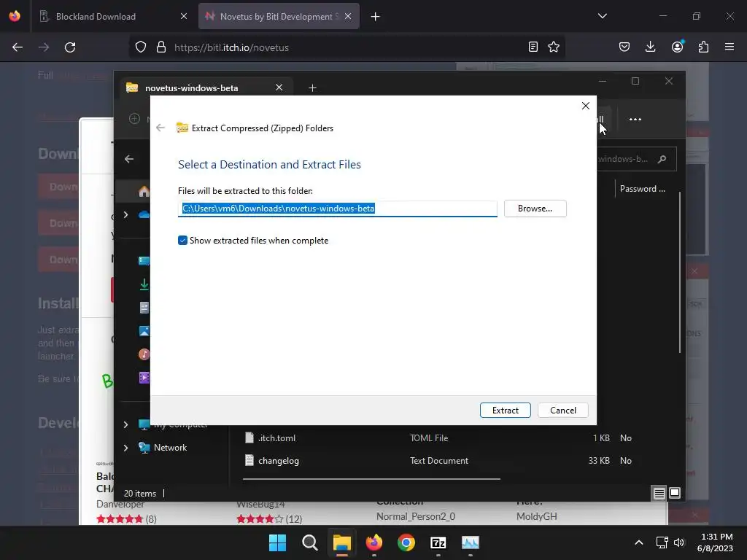The image size is (747, 560).
Task: Toggle Firefox reader view
Action: tap(533, 47)
